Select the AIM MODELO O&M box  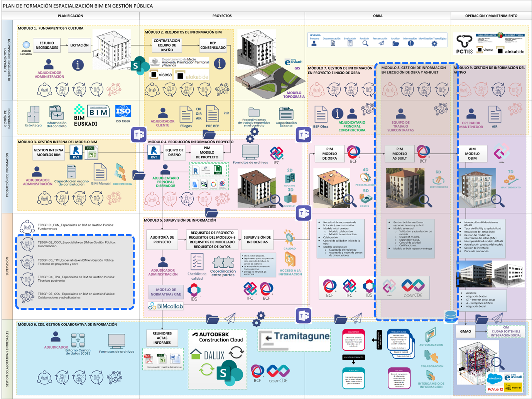(x=472, y=154)
